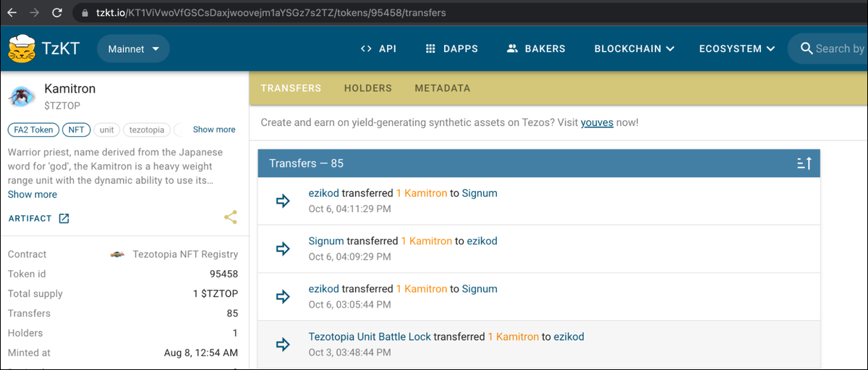Switch to the Metadata tab
The image size is (868, 370).
442,88
